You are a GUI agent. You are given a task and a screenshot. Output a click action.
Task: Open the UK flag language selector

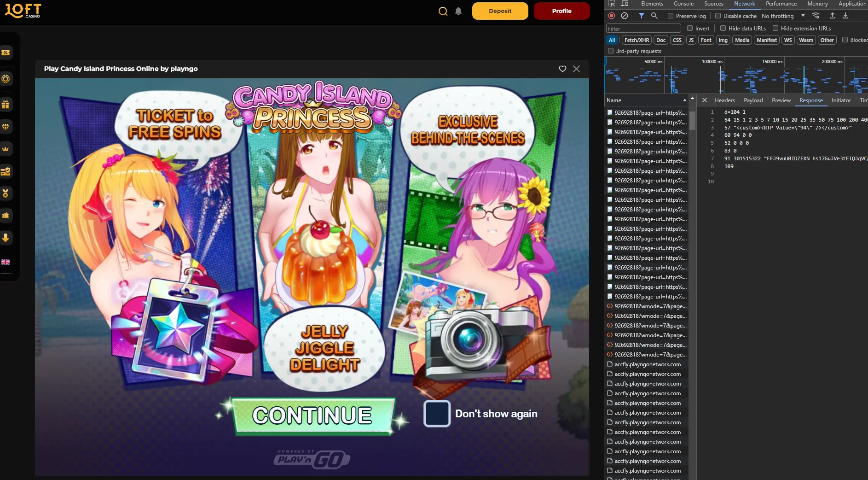click(6, 262)
